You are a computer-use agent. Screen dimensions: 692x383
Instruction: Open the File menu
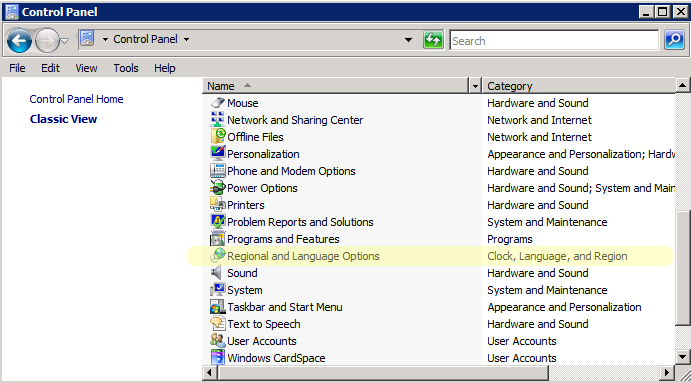coord(17,68)
